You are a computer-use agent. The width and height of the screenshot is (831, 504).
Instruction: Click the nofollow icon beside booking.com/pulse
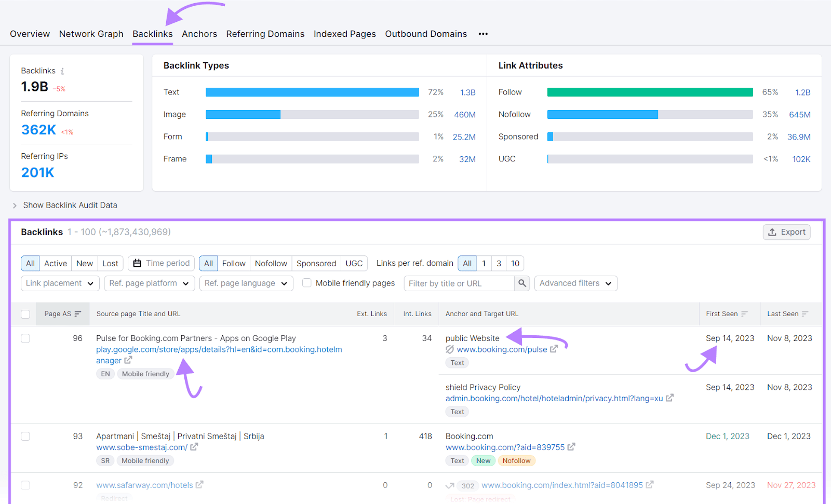point(450,349)
